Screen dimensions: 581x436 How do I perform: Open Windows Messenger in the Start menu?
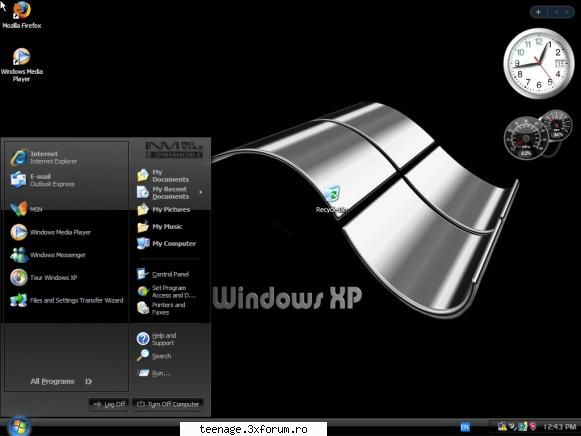click(48, 255)
